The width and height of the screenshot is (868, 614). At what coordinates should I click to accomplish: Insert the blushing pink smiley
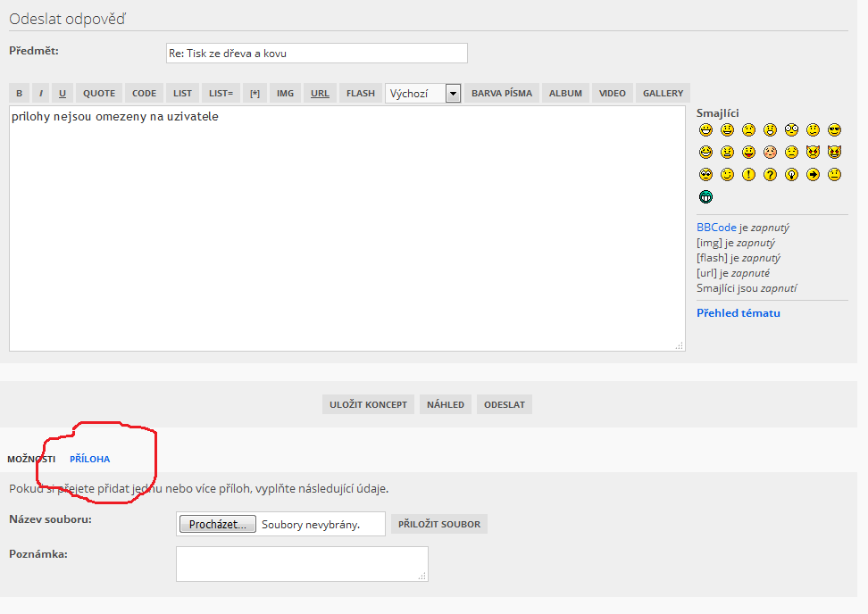pyautogui.click(x=770, y=153)
